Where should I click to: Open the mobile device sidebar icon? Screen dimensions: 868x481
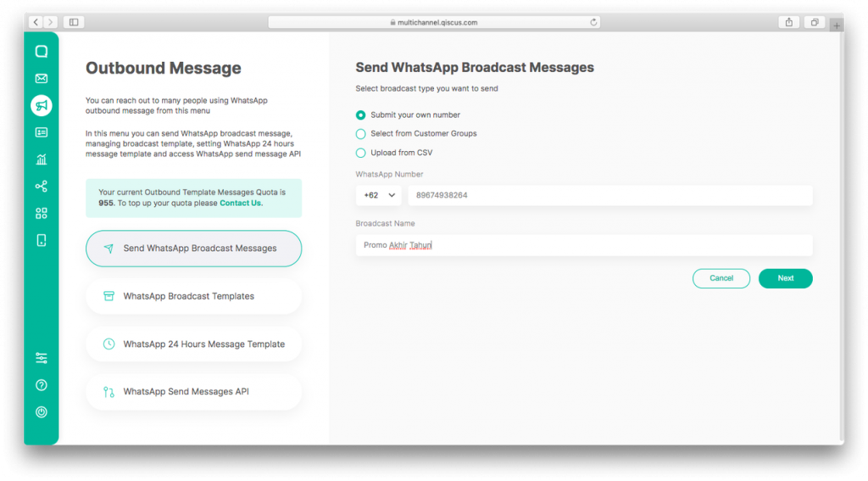(42, 240)
